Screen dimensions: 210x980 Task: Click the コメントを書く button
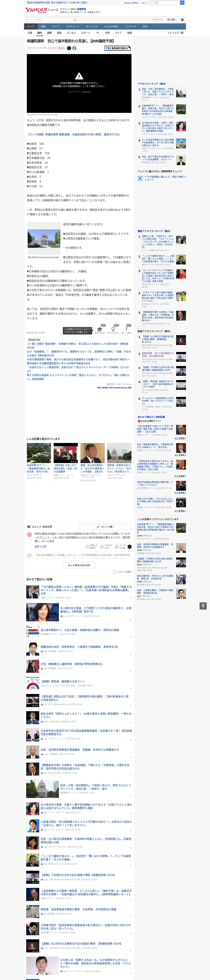coord(105,527)
